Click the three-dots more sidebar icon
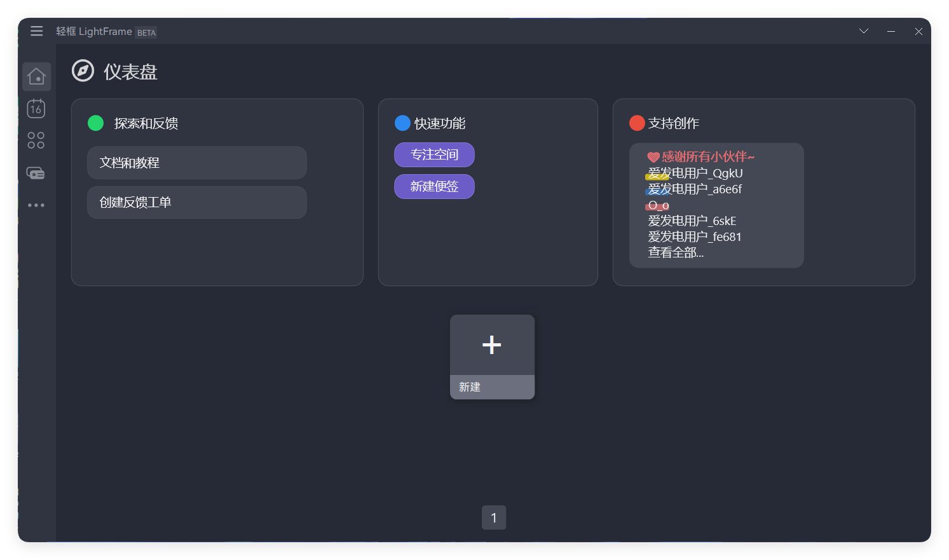The height and width of the screenshot is (560, 949). coord(36,205)
